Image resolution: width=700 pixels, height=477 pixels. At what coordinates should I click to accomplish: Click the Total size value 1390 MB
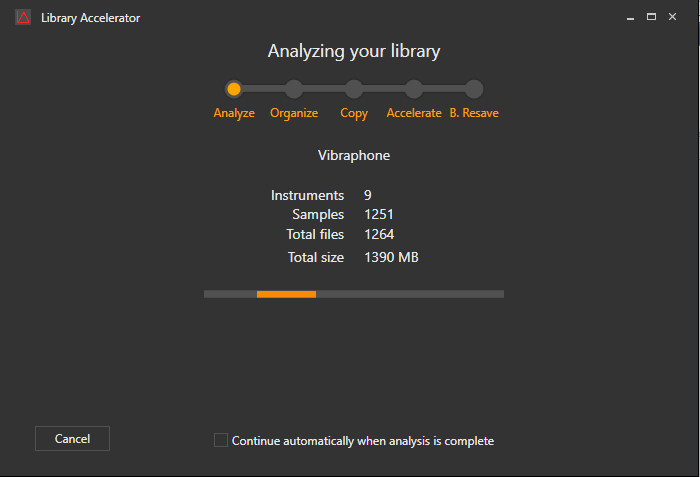(x=392, y=257)
